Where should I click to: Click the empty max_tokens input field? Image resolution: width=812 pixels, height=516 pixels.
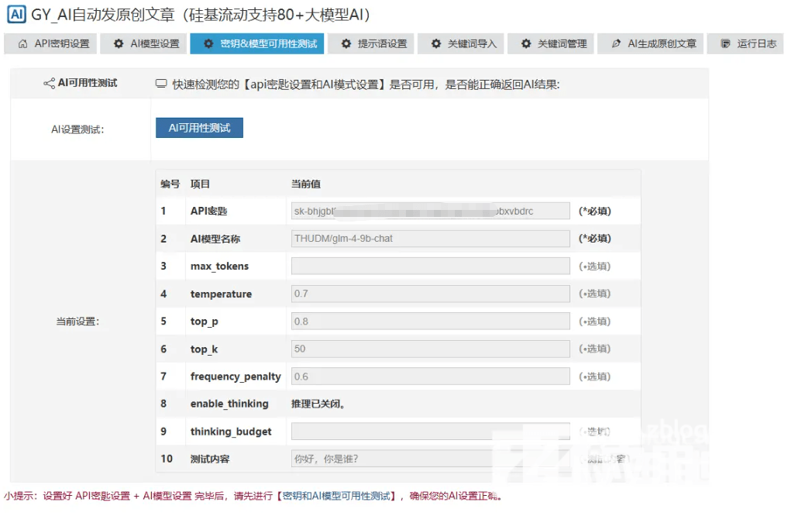pos(430,267)
